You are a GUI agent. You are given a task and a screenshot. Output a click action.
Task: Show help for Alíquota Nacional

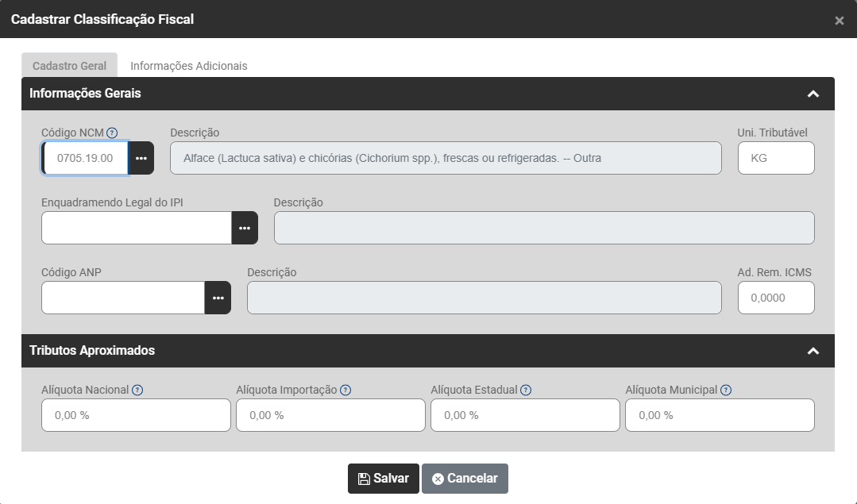[137, 390]
